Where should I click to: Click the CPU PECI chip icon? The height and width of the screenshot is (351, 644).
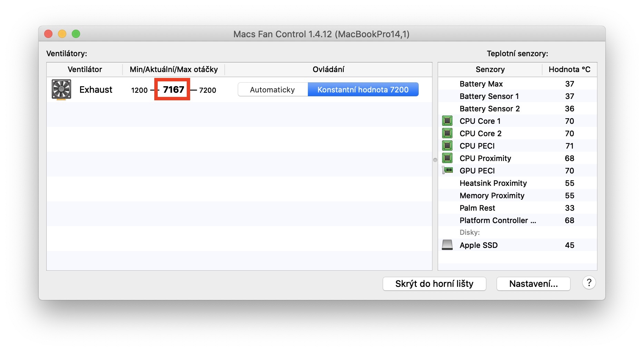[x=447, y=146]
